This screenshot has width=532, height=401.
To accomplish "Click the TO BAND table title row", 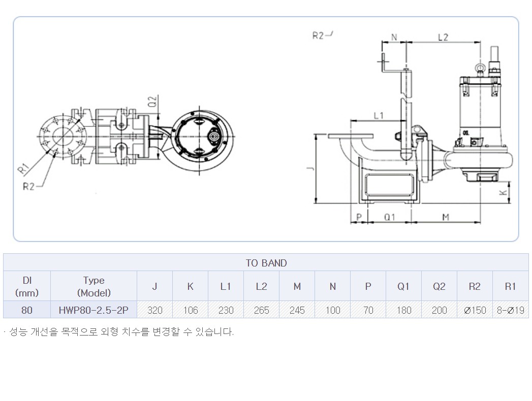I will 266,263.
